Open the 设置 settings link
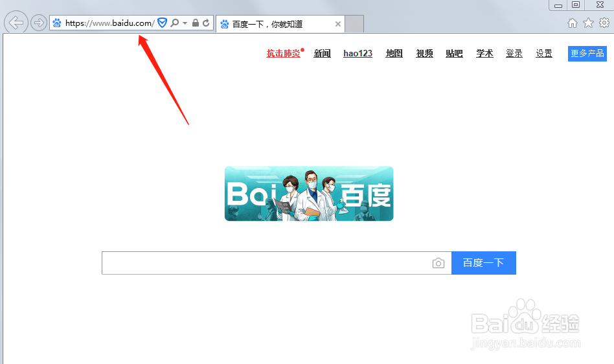 pos(544,53)
